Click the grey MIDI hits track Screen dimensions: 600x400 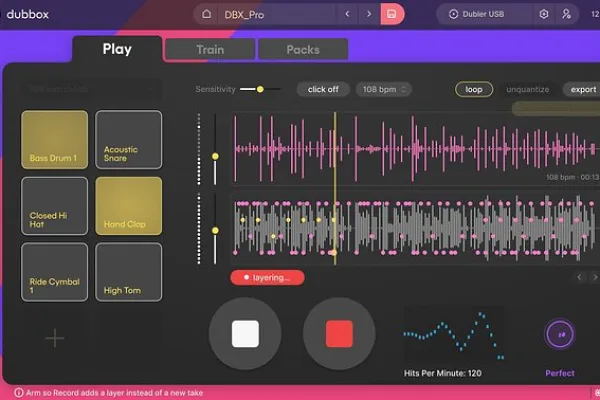point(415,229)
